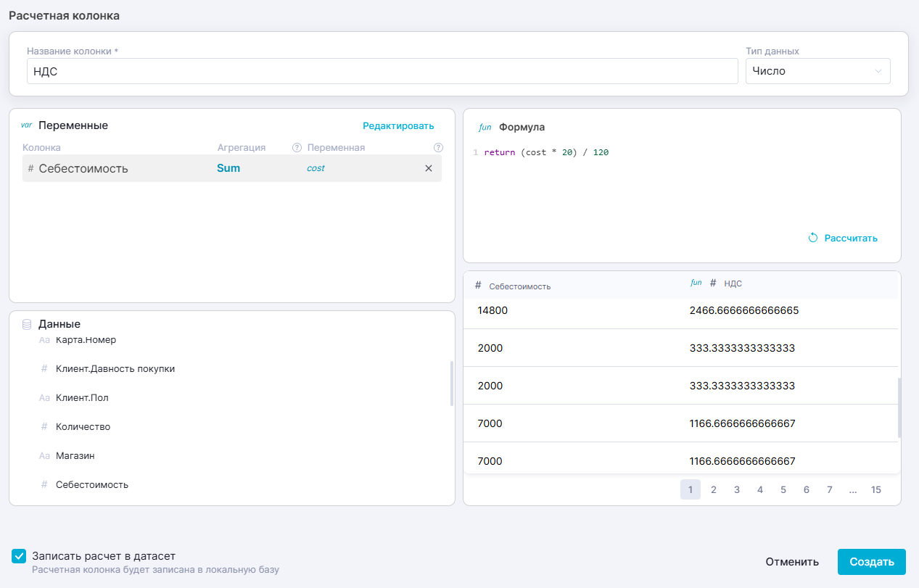The height and width of the screenshot is (588, 919).
Task: Remove the Себестоимость variable with X icon
Action: click(x=428, y=168)
